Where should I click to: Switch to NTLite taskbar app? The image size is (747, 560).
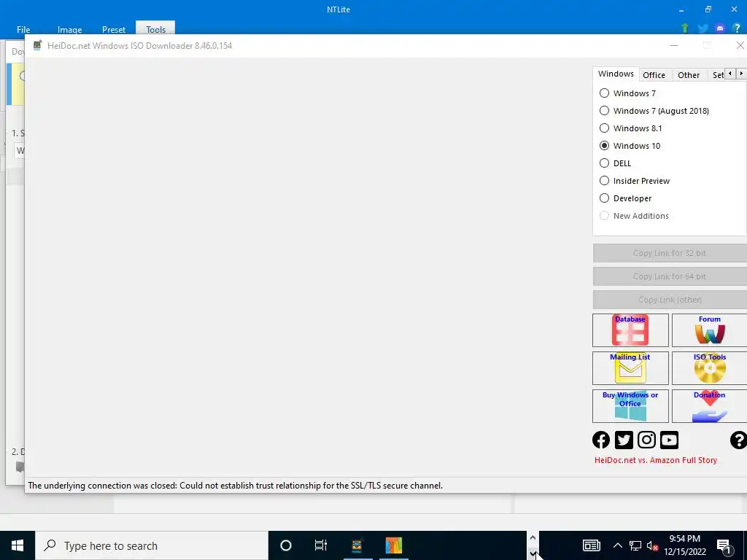click(393, 545)
